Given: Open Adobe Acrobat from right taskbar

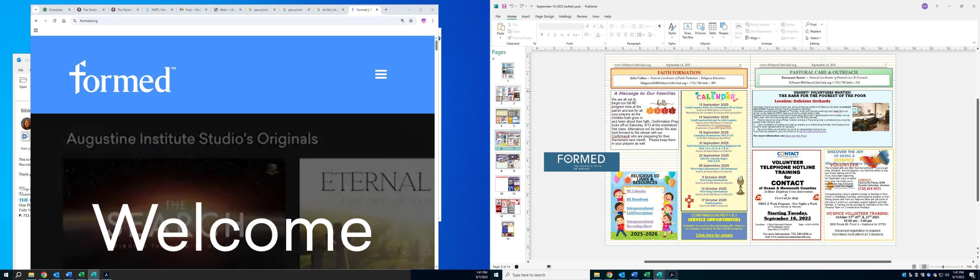Looking at the screenshot, I should (672, 275).
